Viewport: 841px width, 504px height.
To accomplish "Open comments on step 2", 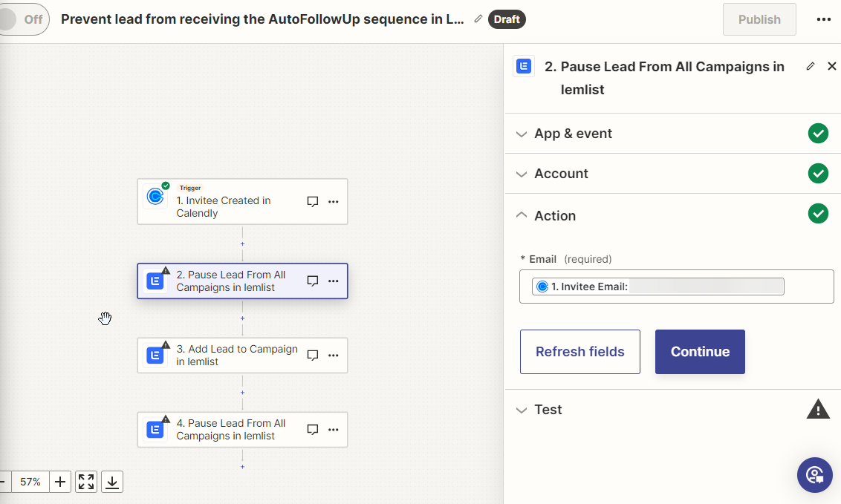I will click(x=313, y=281).
